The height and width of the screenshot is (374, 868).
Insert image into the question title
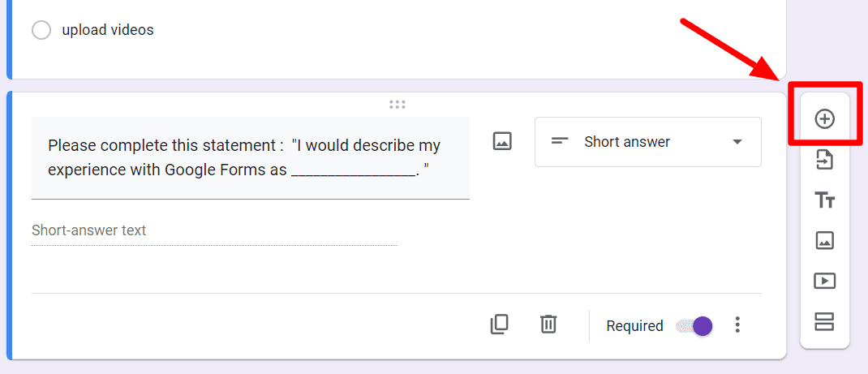point(502,141)
